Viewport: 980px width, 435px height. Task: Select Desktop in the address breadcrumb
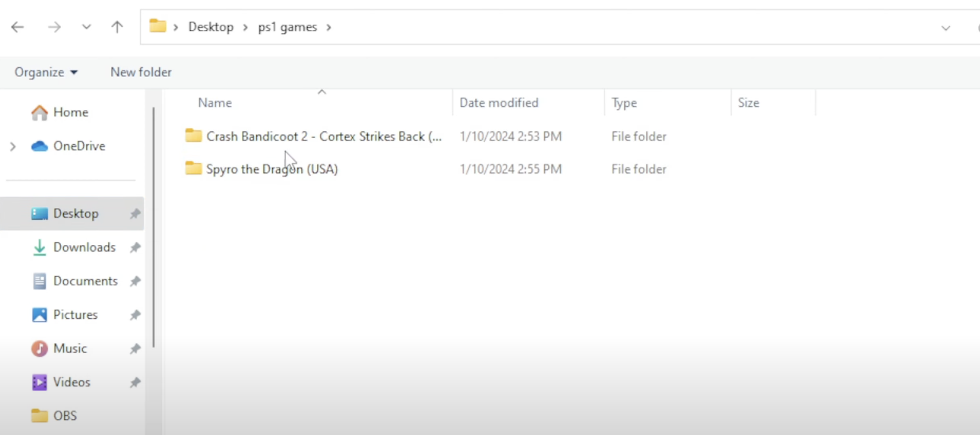point(211,27)
